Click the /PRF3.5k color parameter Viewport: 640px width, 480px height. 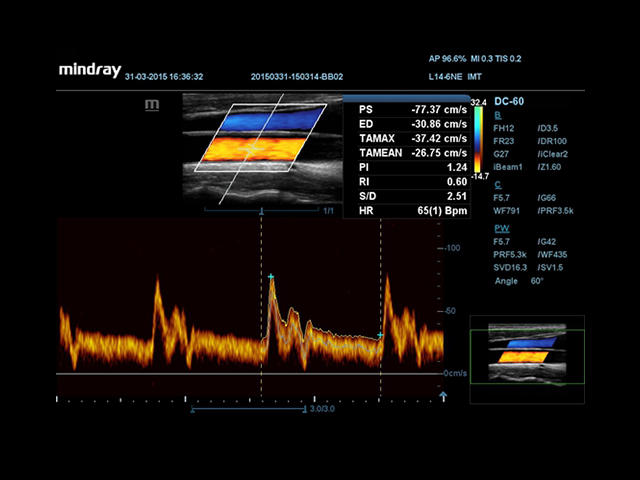click(556, 211)
